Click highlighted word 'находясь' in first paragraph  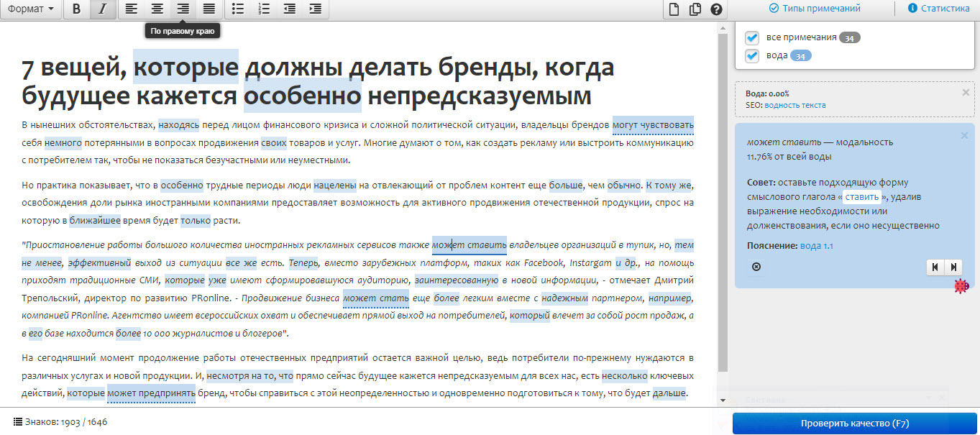179,124
